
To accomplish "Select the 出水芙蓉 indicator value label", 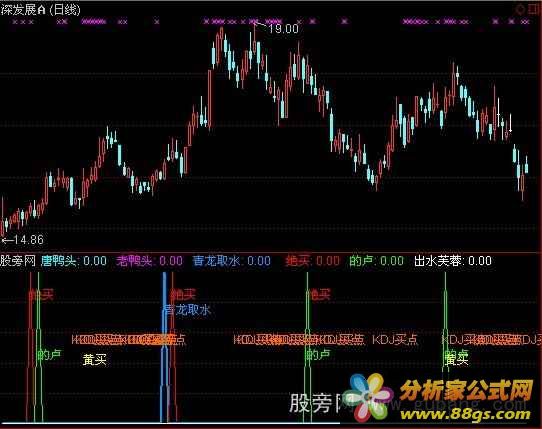I will (x=453, y=261).
